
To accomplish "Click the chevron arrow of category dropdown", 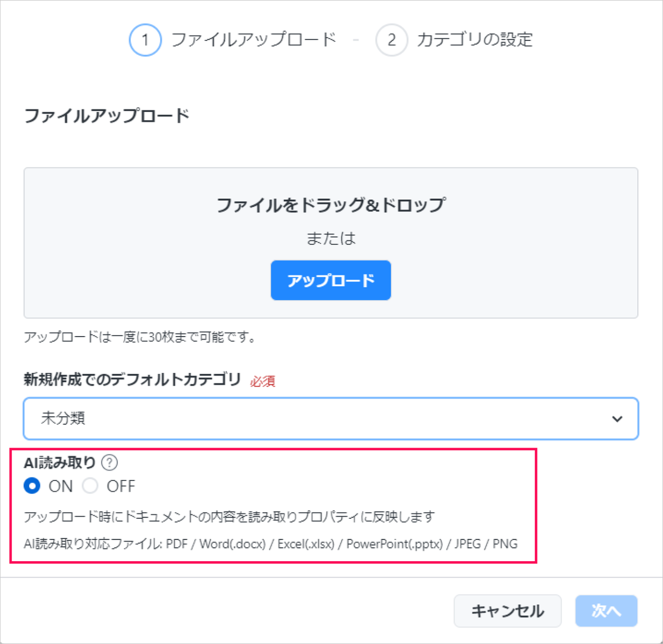I will click(x=617, y=419).
